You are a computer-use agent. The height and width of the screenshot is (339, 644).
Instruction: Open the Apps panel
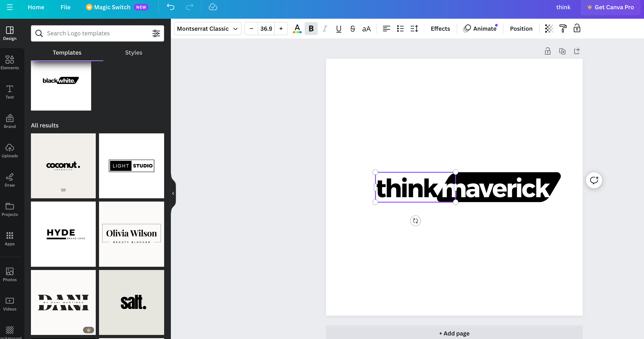10,238
